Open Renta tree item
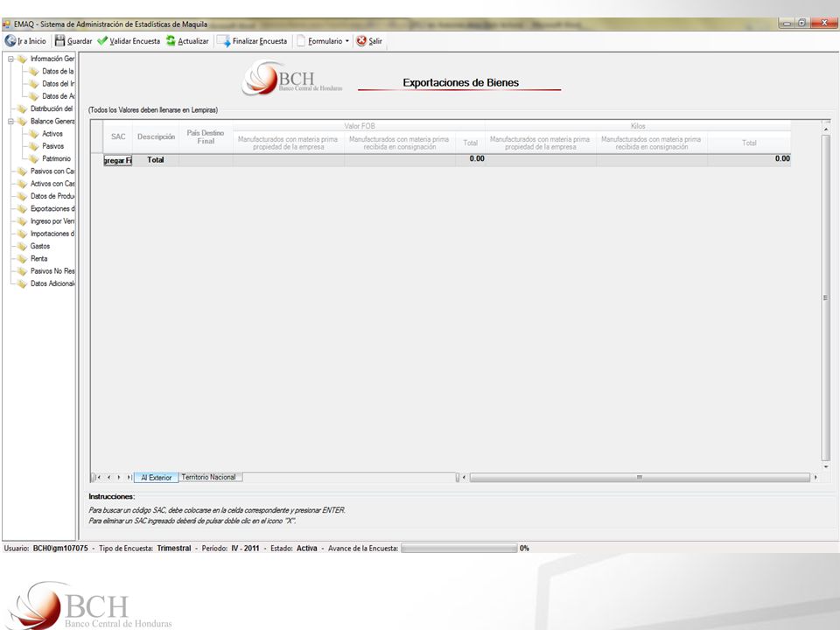The height and width of the screenshot is (630, 840). (39, 259)
